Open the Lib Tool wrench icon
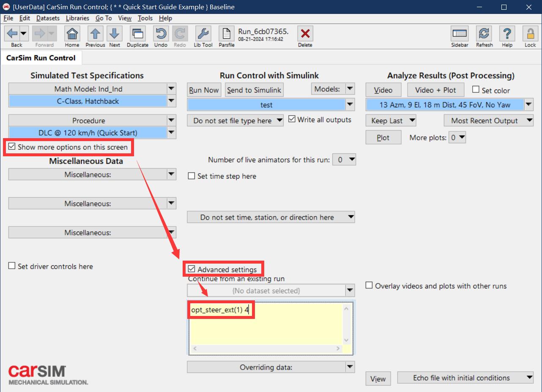Screen dimensions: 542x392 (x=203, y=33)
